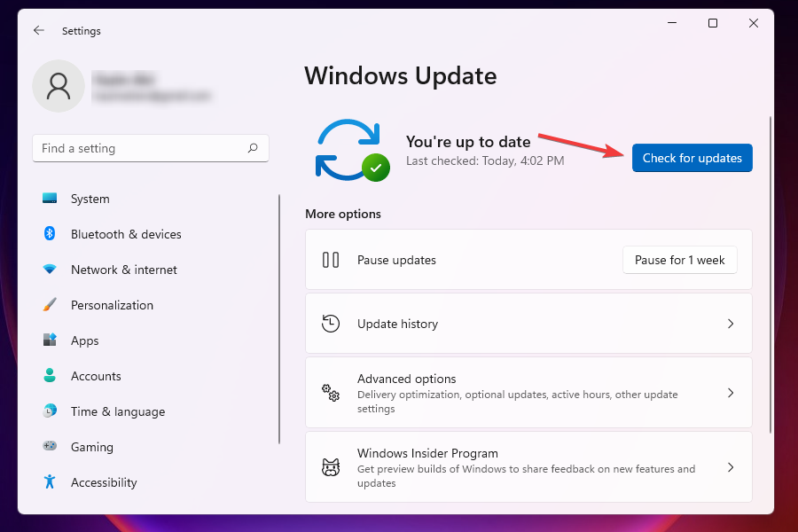Click the blurred account name text
The width and height of the screenshot is (798, 532).
tap(125, 79)
